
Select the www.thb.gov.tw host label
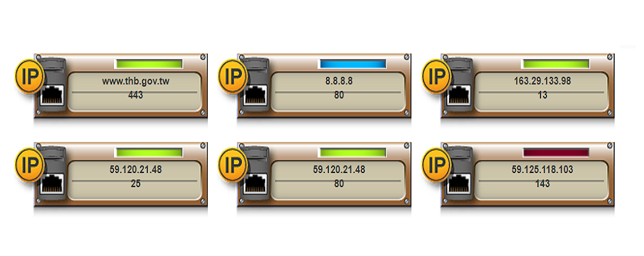click(135, 81)
